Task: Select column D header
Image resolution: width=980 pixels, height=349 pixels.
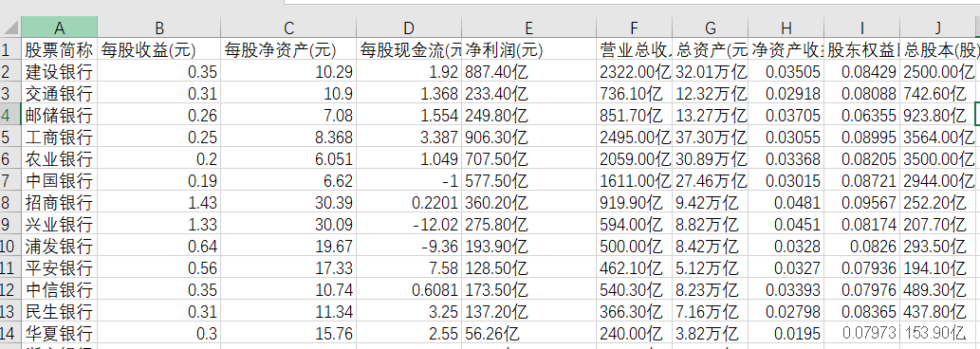Action: coord(409,28)
